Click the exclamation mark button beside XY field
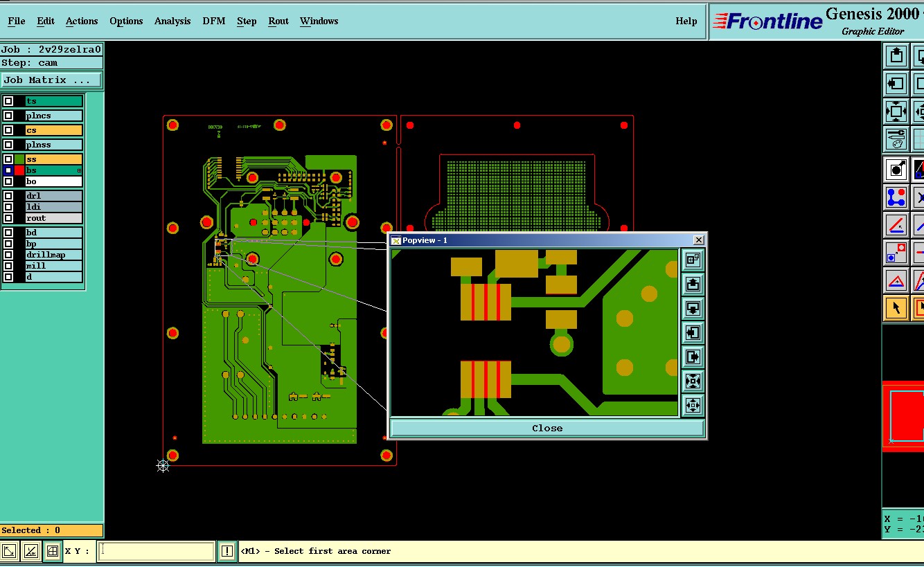Viewport: 924px width, 567px height. point(227,551)
